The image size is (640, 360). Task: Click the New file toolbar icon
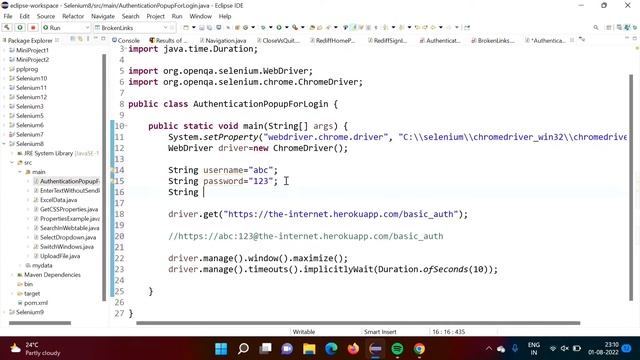coord(186,27)
